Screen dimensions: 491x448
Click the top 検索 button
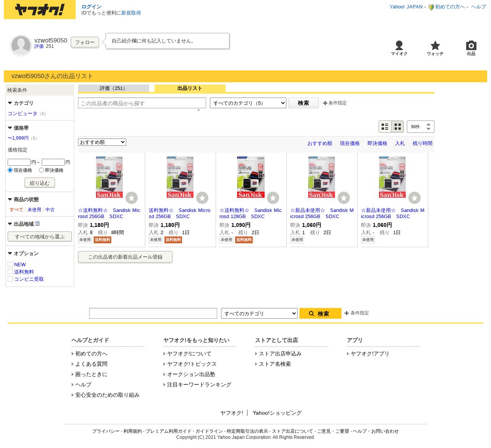point(304,103)
